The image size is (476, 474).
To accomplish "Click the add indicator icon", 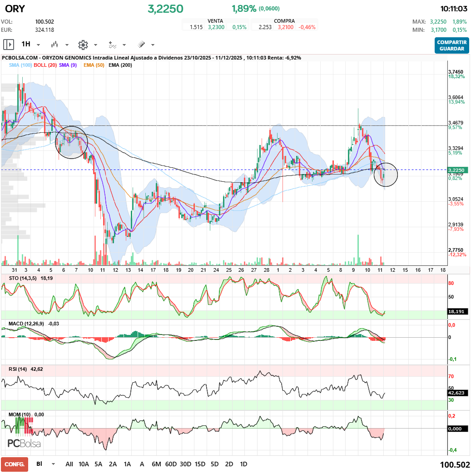I will click(x=112, y=45).
